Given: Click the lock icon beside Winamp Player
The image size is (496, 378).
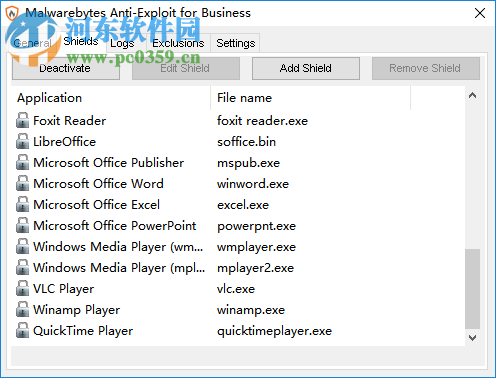Looking at the screenshot, I should [22, 309].
